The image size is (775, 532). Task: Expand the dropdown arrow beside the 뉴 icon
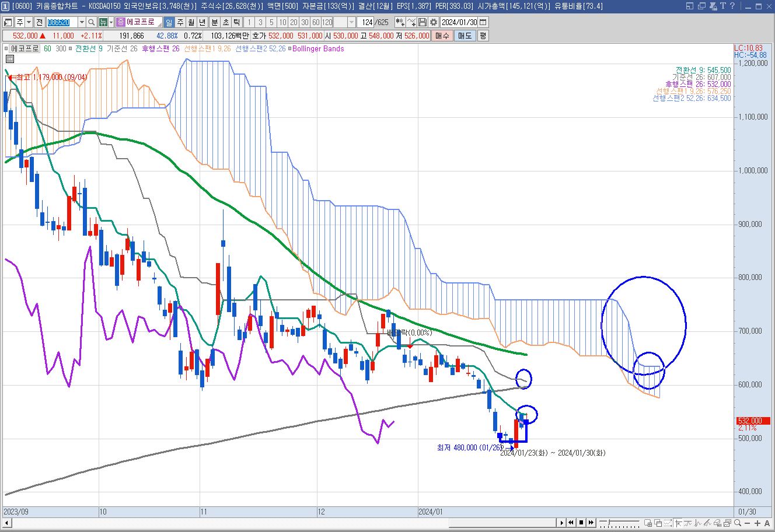point(111,22)
